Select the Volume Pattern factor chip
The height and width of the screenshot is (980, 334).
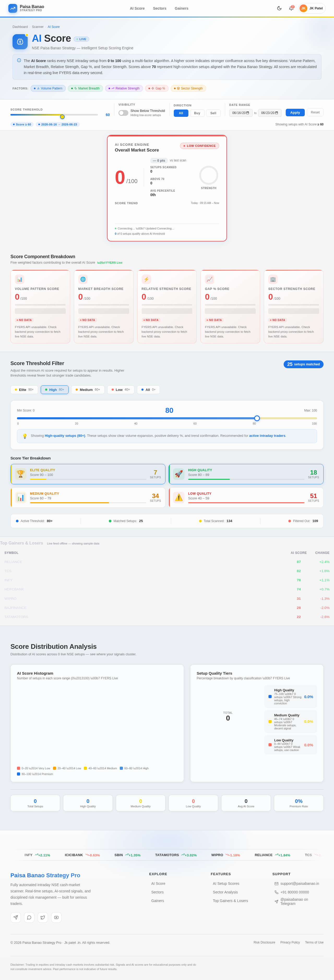click(x=48, y=88)
